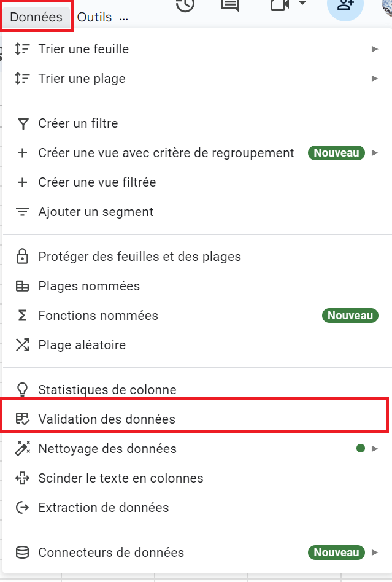The height and width of the screenshot is (582, 392).
Task: Open version history clock icon
Action: click(185, 4)
